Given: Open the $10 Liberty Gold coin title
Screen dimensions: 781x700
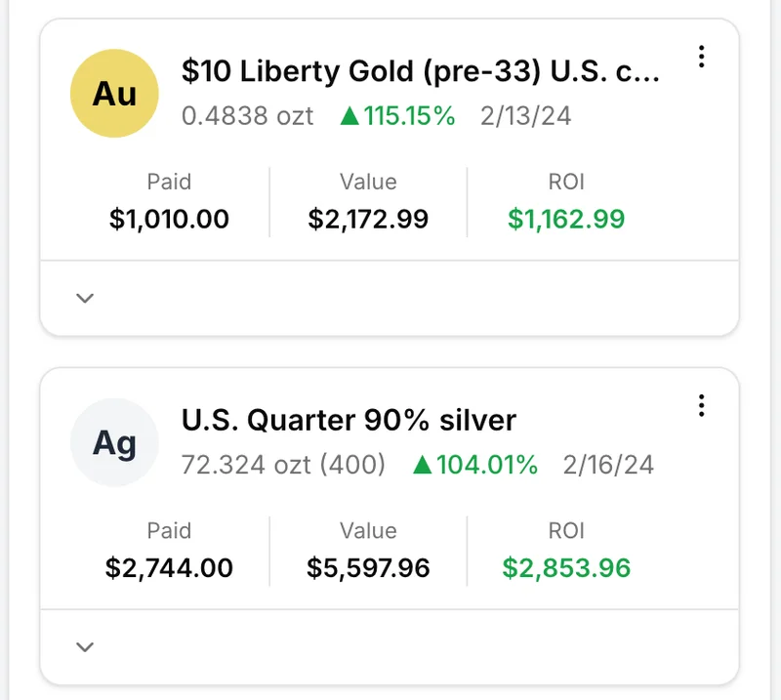Looking at the screenshot, I should 422,71.
